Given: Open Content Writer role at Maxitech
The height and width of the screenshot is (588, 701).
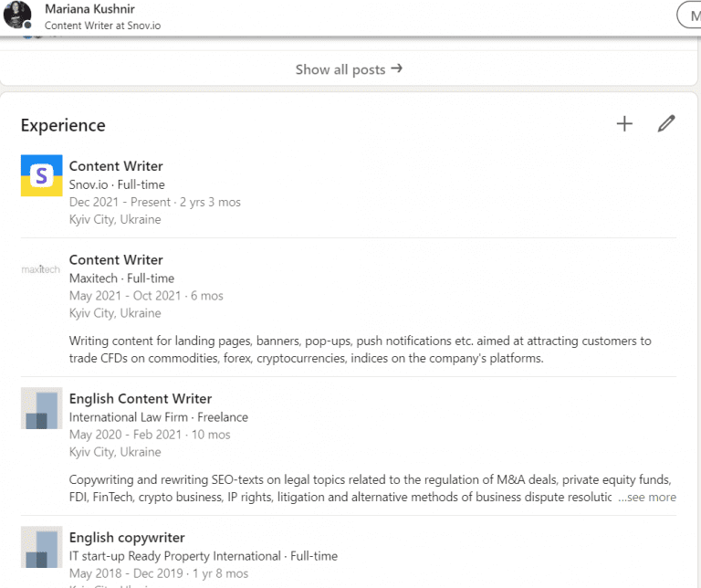Looking at the screenshot, I should (116, 260).
